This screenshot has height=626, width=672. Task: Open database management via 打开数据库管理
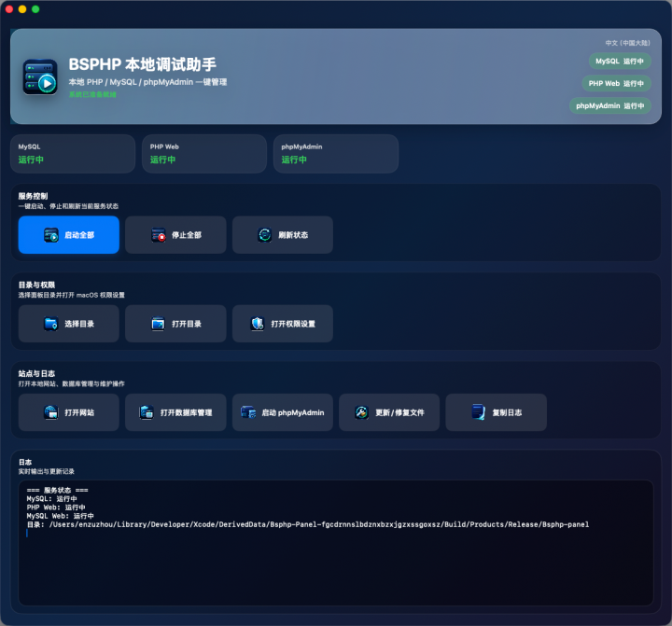point(175,412)
